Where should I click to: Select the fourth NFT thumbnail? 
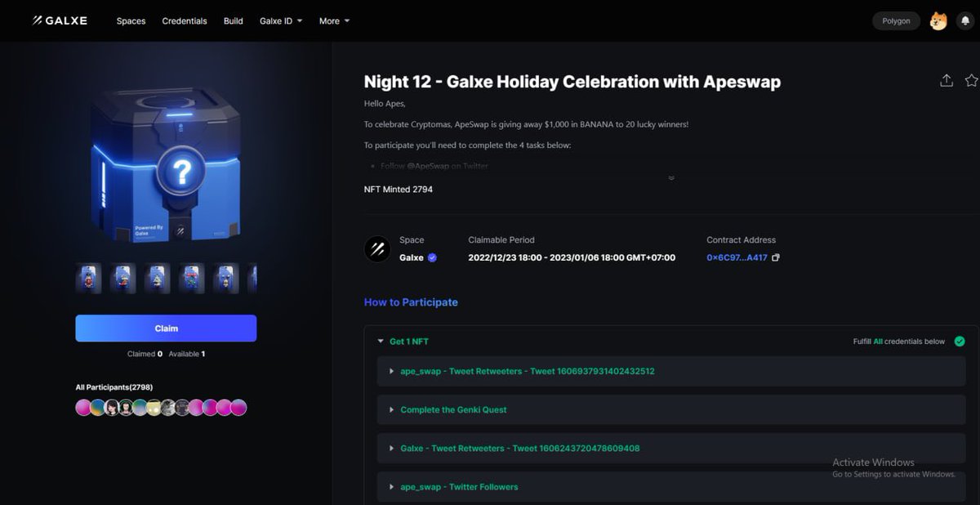[192, 279]
